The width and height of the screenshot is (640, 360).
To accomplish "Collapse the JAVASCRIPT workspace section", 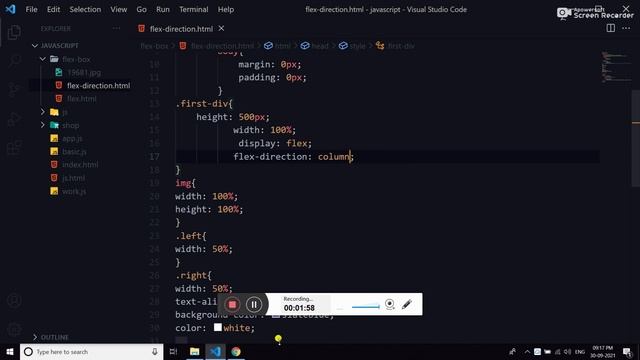I will point(35,46).
